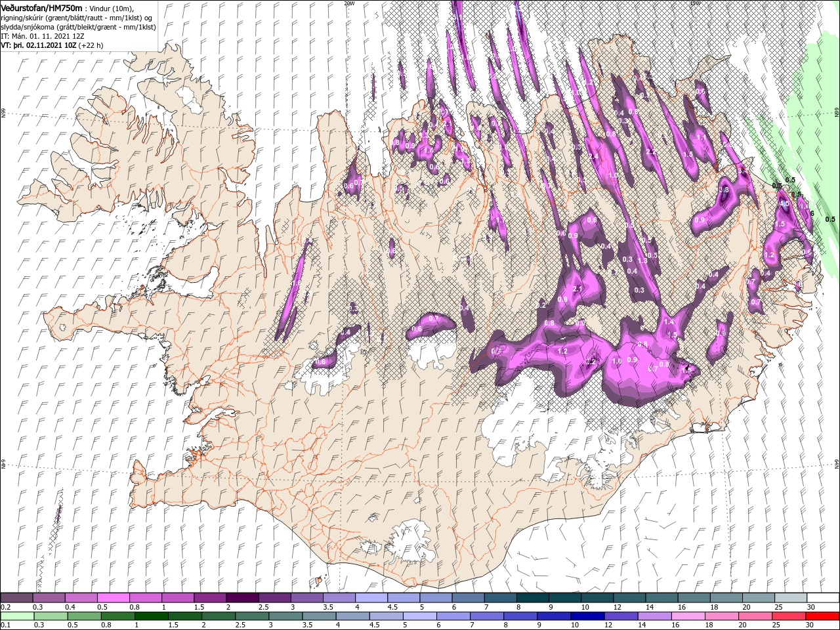Click the '(+22 h)' forecast offset text
Screen dimensions: 840x630
(x=91, y=45)
